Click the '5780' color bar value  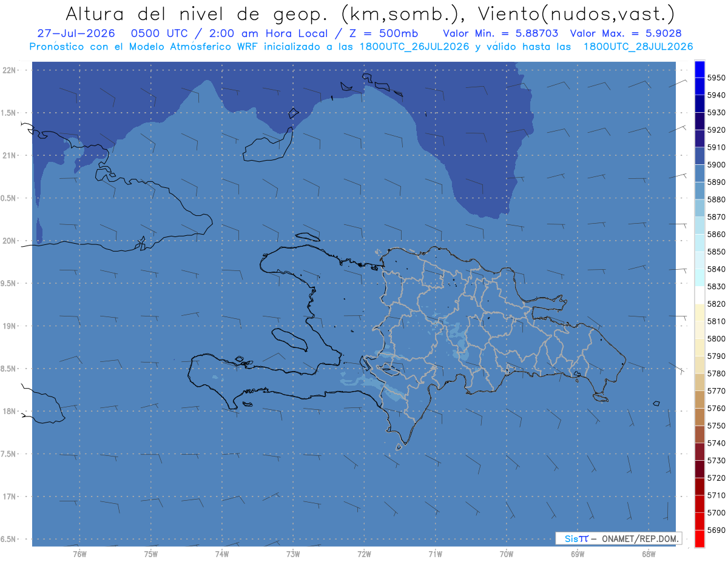pos(716,373)
